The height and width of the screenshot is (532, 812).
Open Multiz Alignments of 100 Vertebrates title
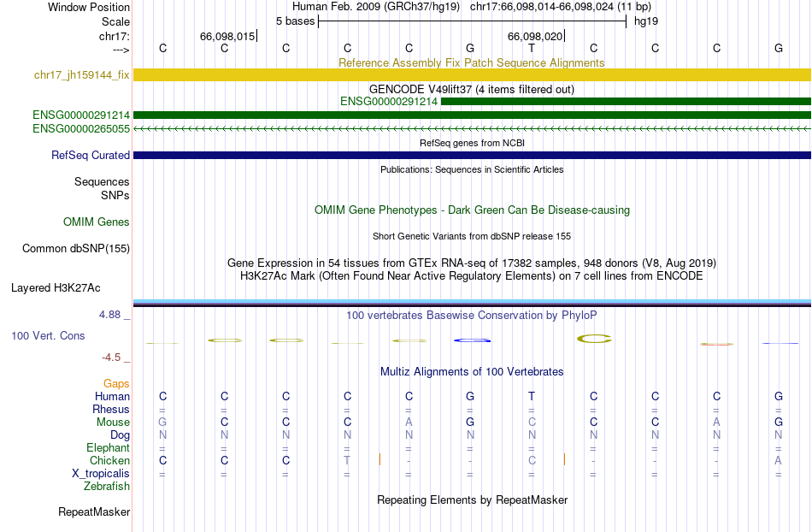(472, 371)
